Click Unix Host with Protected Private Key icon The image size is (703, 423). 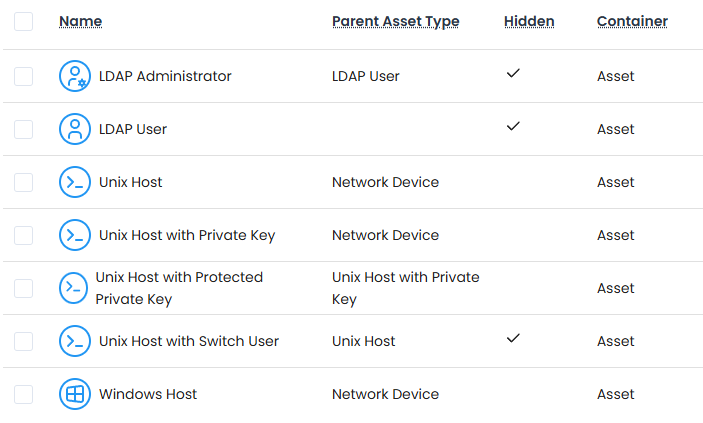tap(75, 288)
